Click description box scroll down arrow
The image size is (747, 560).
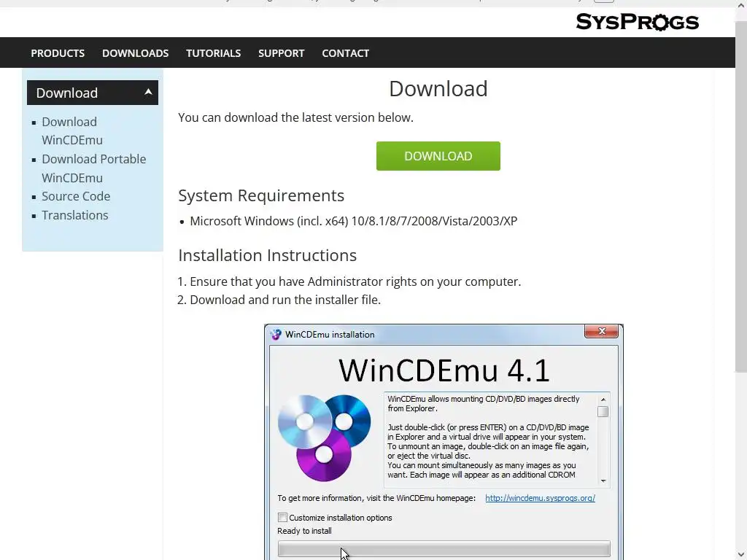[x=603, y=481]
